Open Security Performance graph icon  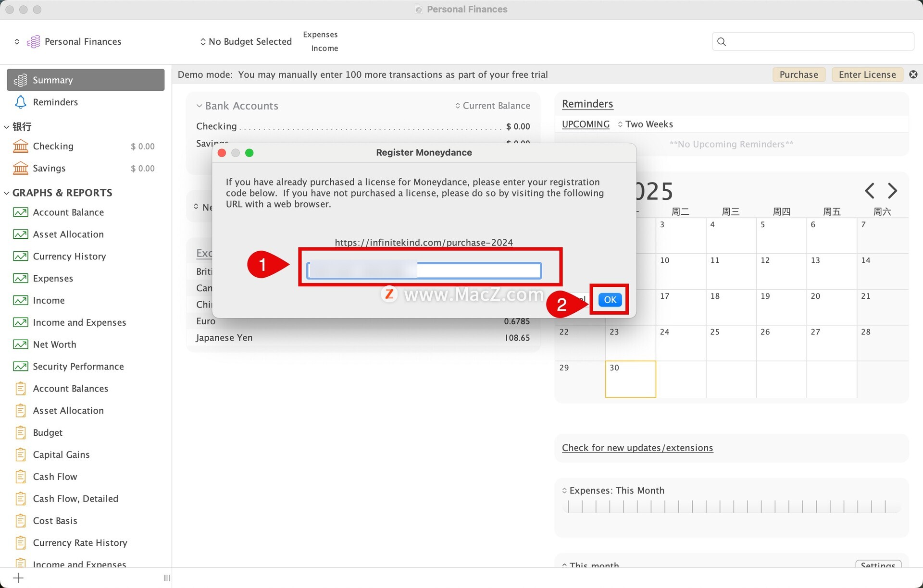(20, 367)
